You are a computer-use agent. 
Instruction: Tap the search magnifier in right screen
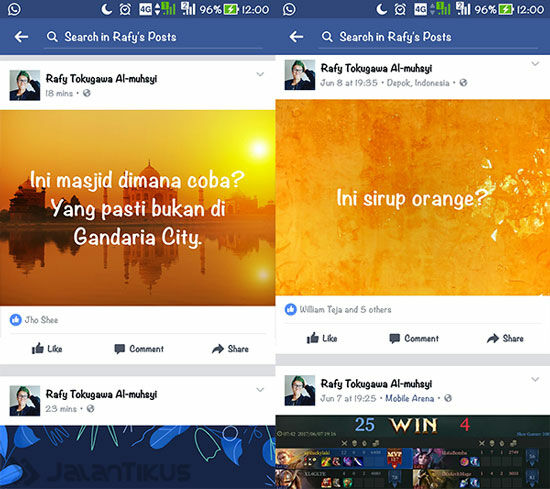tap(327, 36)
